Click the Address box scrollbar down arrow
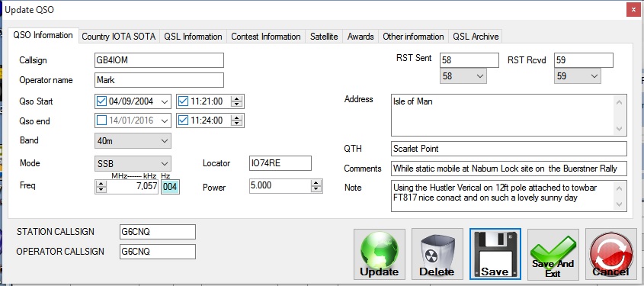The height and width of the screenshot is (286, 644). 620,129
